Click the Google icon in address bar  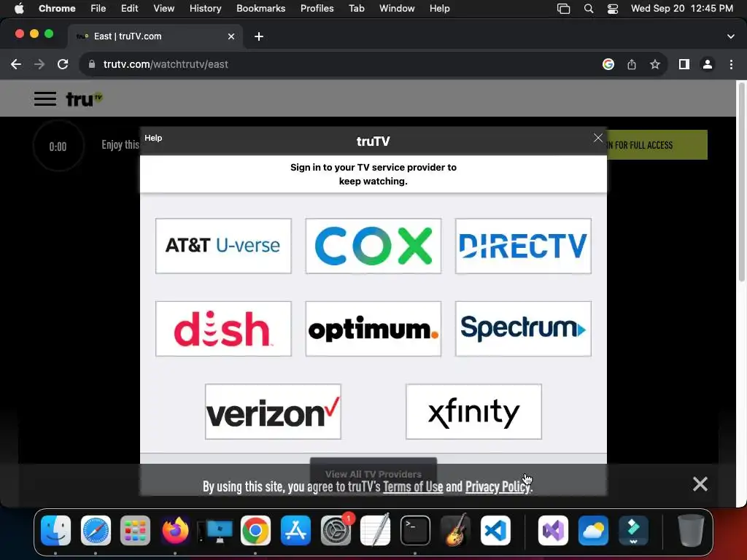[x=608, y=64]
